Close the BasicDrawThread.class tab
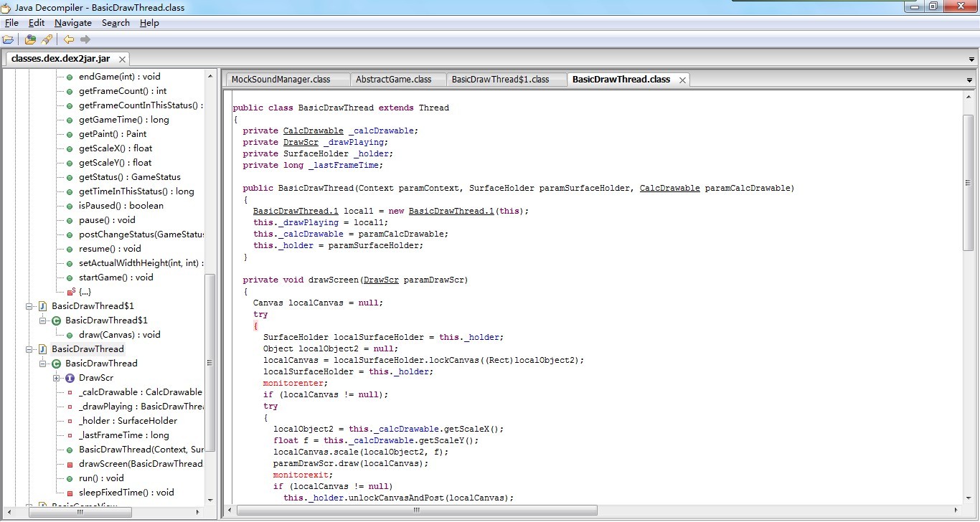Screen dimensions: 980x522 pyautogui.click(x=682, y=80)
